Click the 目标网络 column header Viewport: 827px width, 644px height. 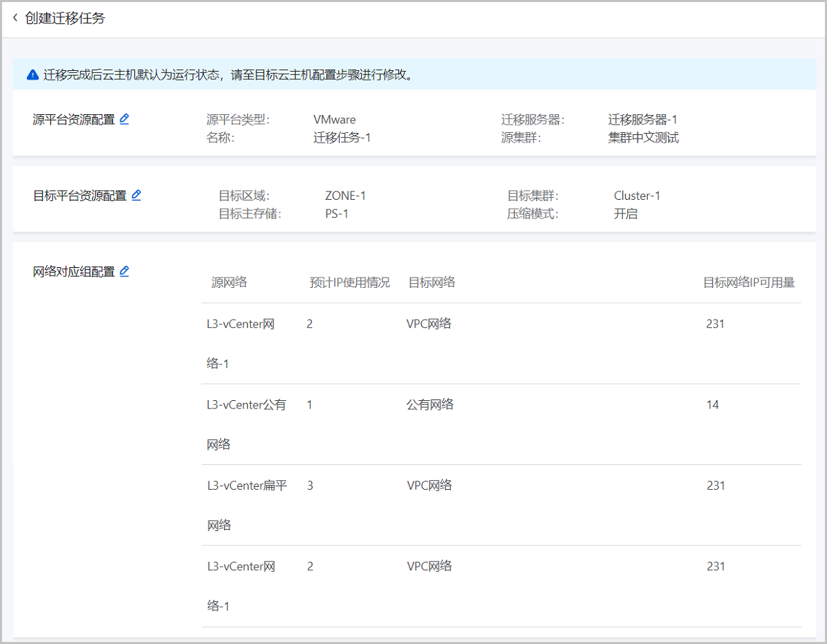[x=431, y=282]
